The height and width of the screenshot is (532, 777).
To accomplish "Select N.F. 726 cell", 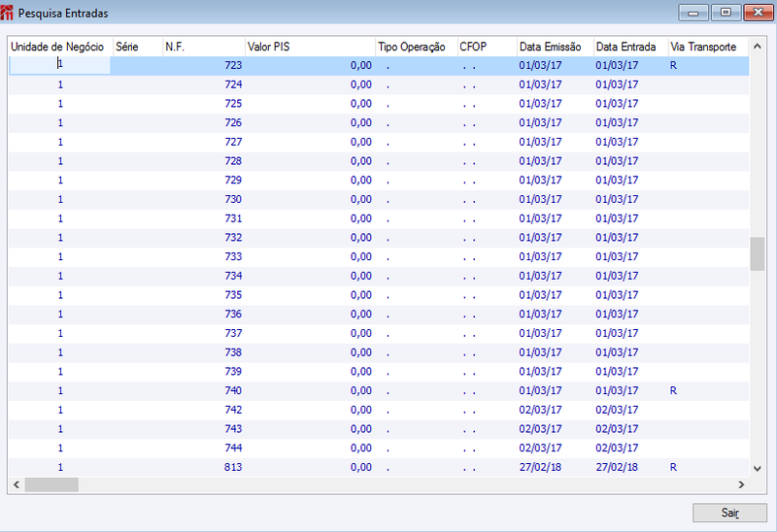I will (204, 123).
